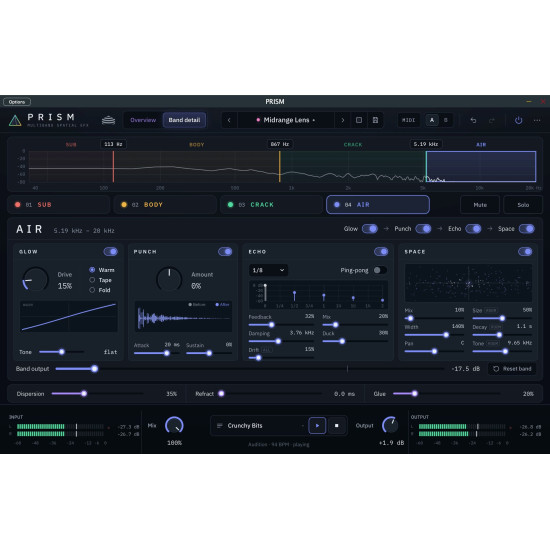Select the Fold drive mode
The width and height of the screenshot is (550, 550).
[x=100, y=290]
